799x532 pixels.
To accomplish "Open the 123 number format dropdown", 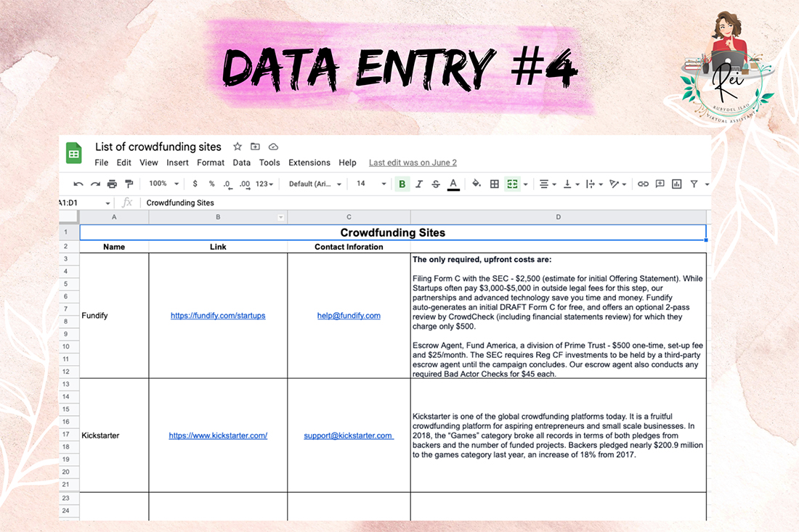I will coord(264,184).
